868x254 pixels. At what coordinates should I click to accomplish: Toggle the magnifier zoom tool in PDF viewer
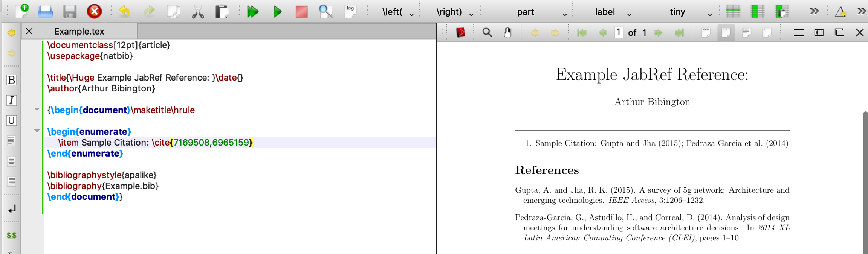point(487,33)
